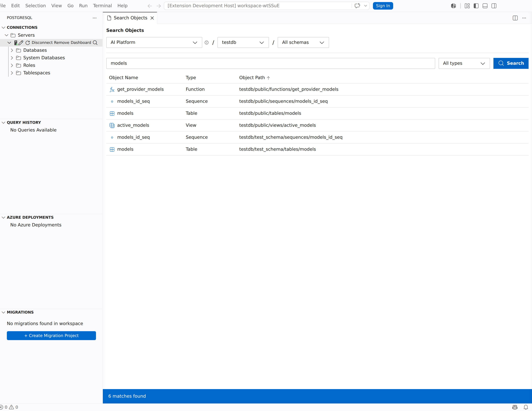
Task: Click the blue Search button
Action: [511, 63]
